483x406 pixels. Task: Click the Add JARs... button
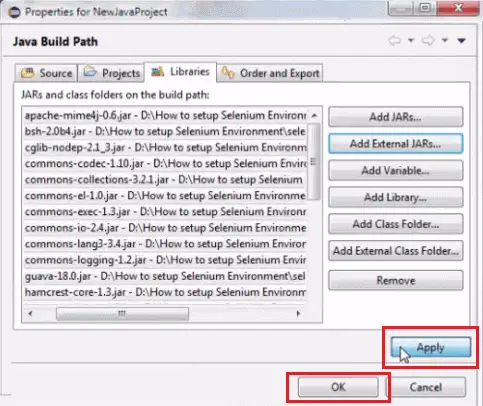[x=396, y=117]
